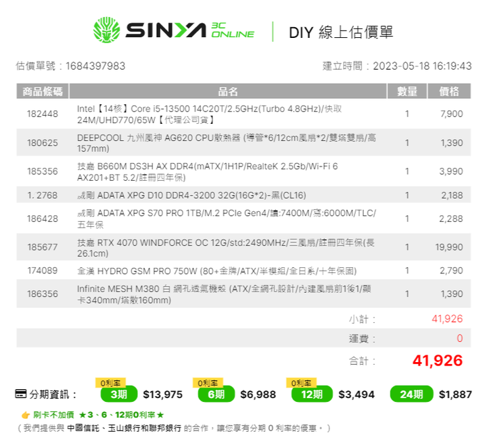Click the ADATA XPG S70 PRO 1TB item
This screenshot has height=448, width=487.
(x=227, y=219)
